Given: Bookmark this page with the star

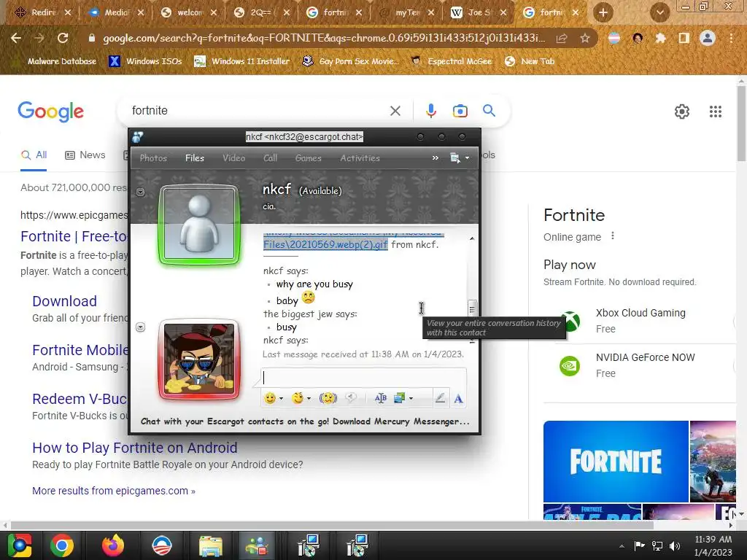Looking at the screenshot, I should (x=585, y=38).
